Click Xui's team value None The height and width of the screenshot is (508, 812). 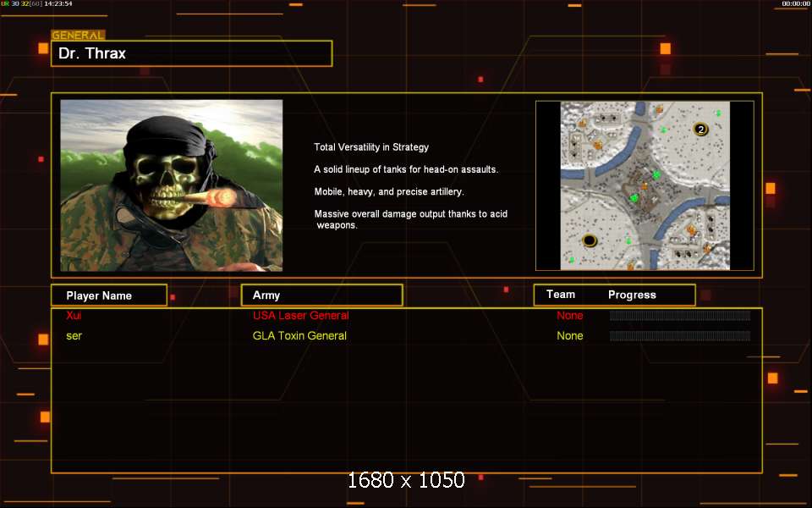570,315
